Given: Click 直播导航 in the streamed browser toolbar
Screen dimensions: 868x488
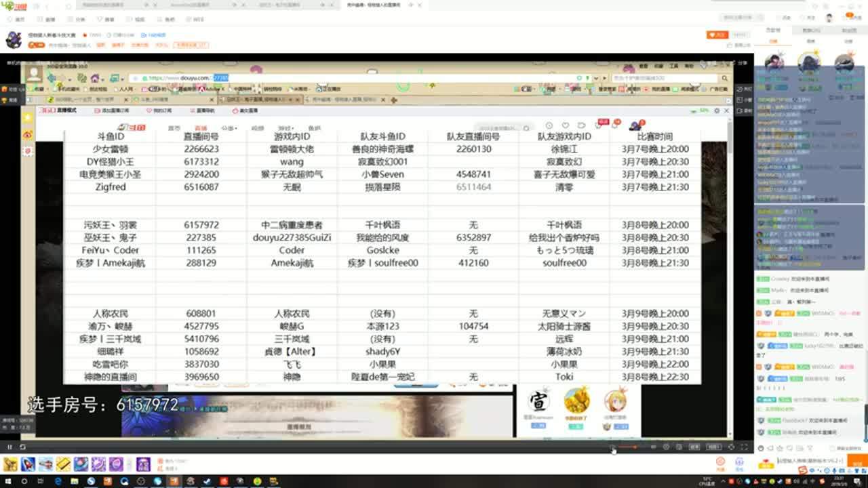Looking at the screenshot, I should coord(201,110).
